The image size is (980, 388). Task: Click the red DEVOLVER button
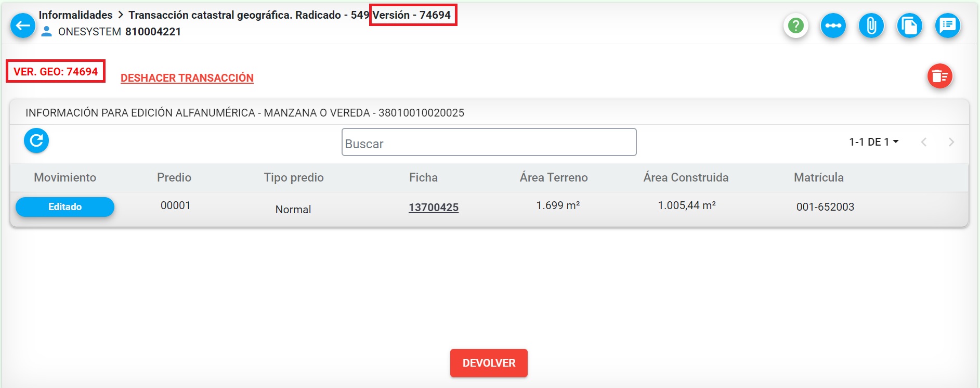(x=489, y=363)
